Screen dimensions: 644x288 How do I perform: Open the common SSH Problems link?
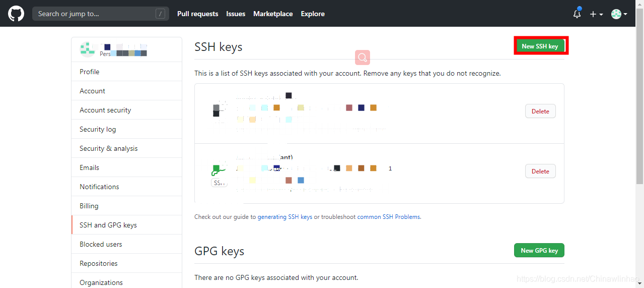(x=389, y=217)
